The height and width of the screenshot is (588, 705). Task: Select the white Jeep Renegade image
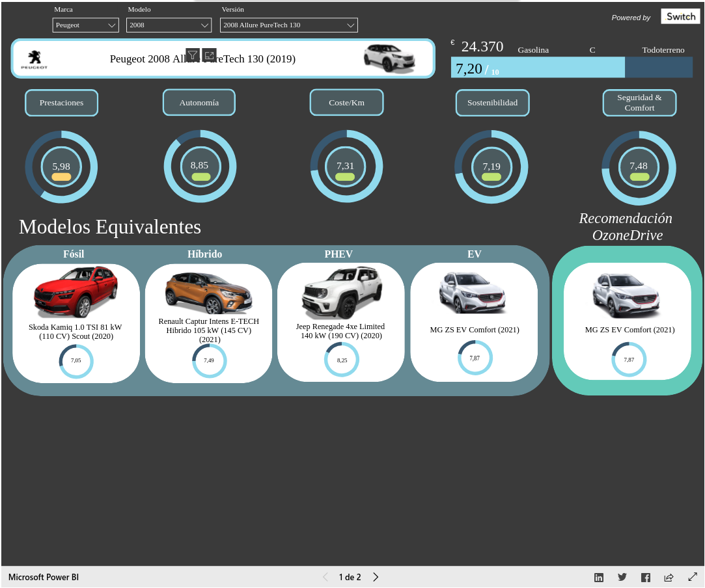click(x=342, y=293)
